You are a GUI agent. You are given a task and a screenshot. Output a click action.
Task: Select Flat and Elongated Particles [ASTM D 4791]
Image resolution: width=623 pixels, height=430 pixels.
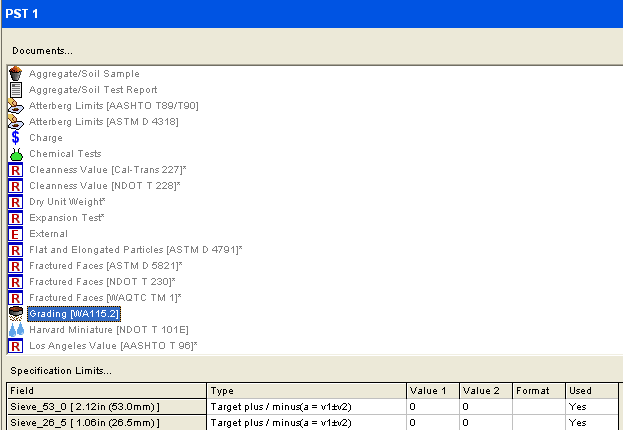[135, 250]
